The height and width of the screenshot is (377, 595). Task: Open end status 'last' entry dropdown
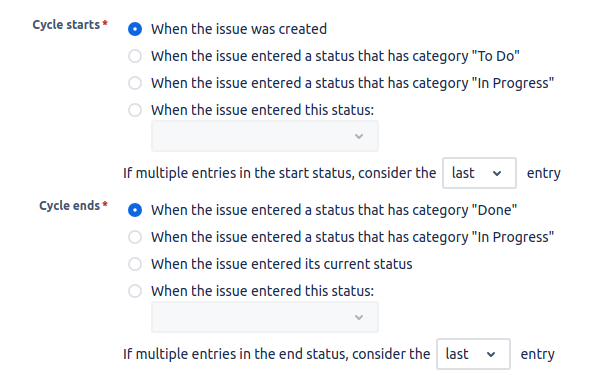click(x=473, y=354)
